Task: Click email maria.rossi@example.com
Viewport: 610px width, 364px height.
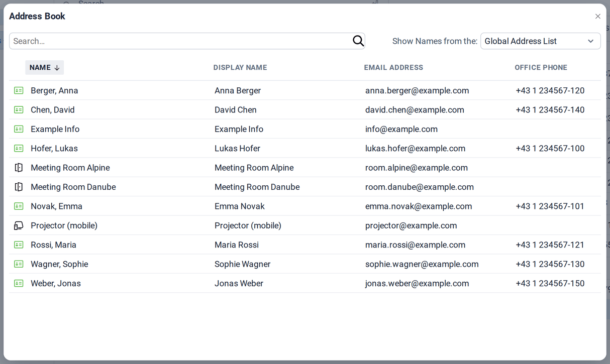Action: coord(415,245)
